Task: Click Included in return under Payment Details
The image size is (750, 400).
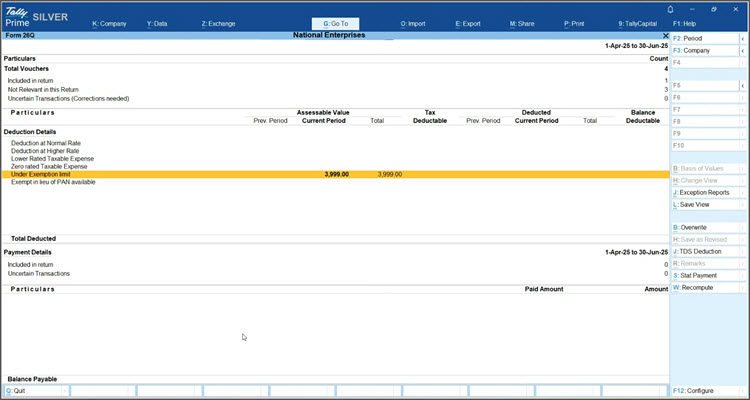Action: 335,265
